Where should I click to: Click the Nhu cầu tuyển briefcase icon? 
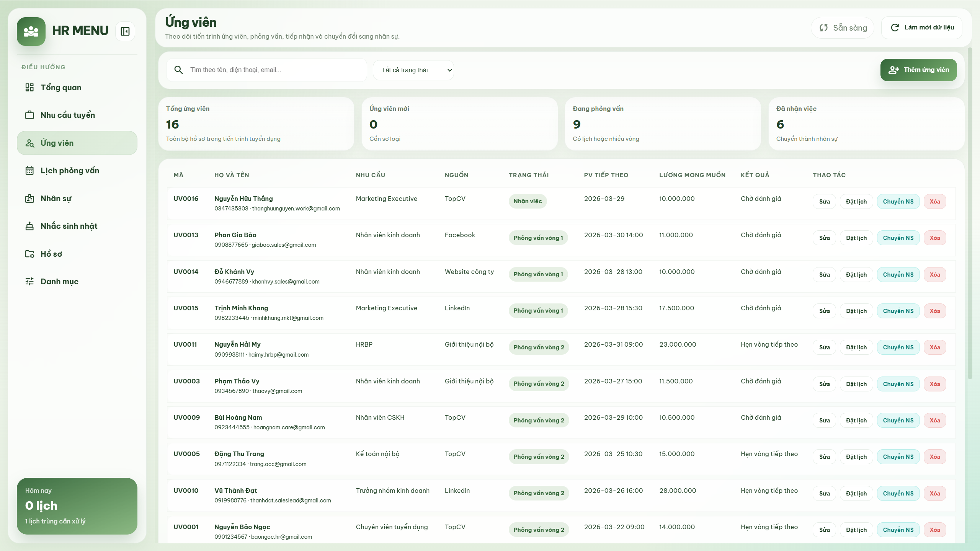point(30,115)
